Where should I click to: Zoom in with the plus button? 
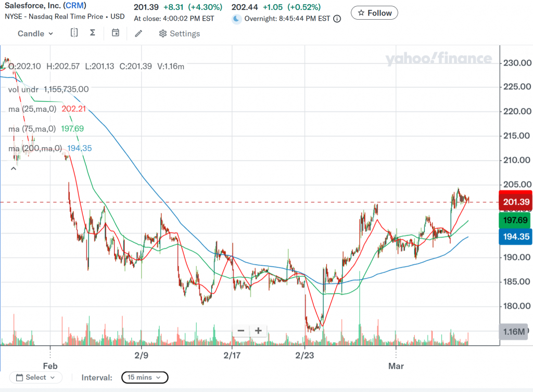point(258,330)
